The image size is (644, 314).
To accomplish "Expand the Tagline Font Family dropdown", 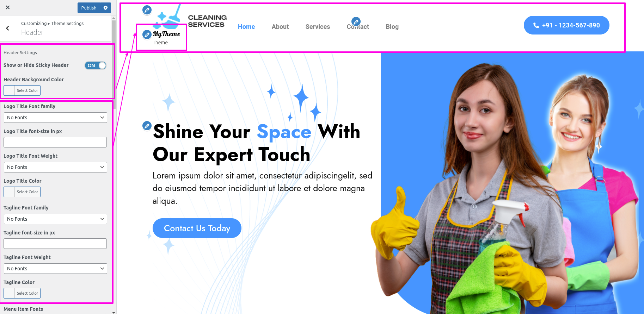I will coord(55,219).
